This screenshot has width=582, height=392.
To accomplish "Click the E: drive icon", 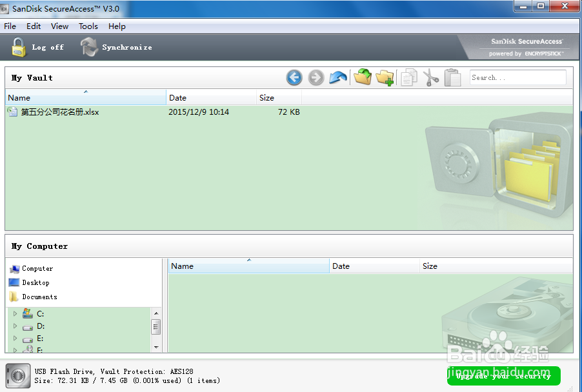I will click(x=28, y=339).
